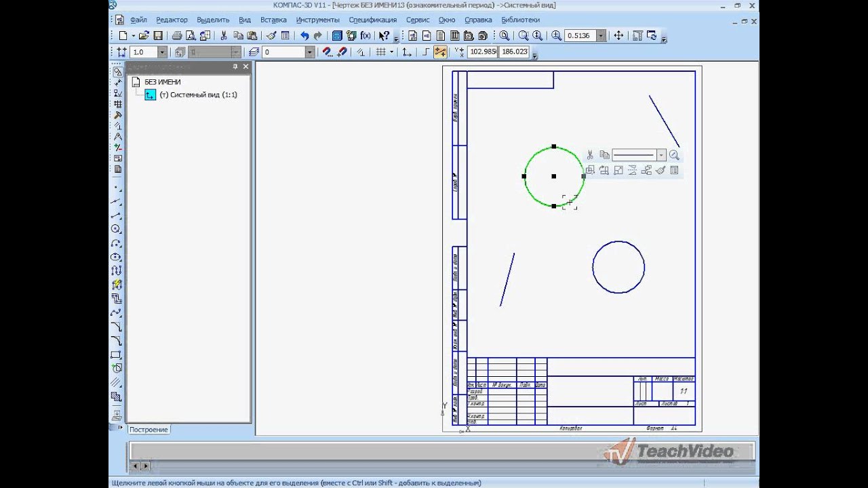Screen dimensions: 868x488
Task: Open the local coordinate system tool
Action: click(407, 52)
